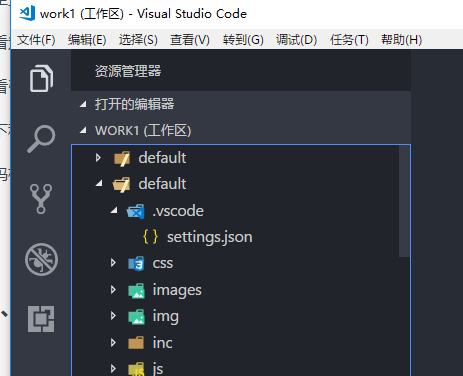463x376 pixels.
Task: Collapse the 打开的编辑器 section
Action: pyautogui.click(x=83, y=105)
